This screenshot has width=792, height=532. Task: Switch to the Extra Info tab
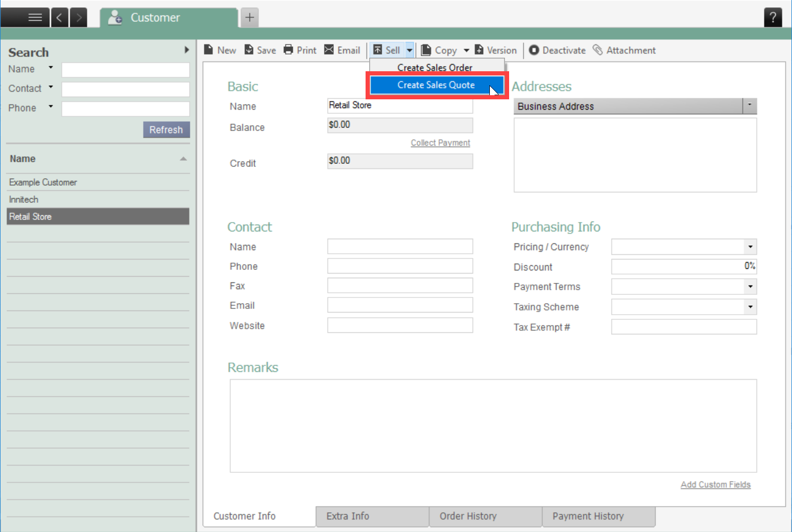point(372,516)
